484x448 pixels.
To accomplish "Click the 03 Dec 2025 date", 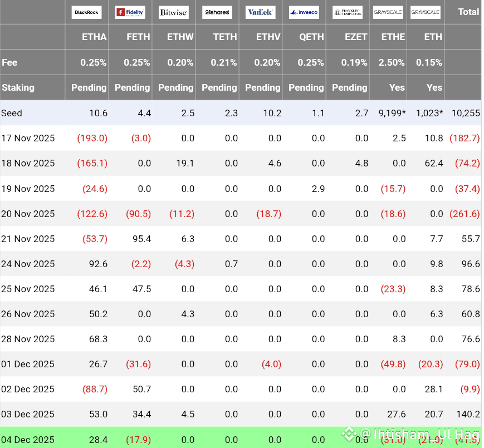I will (28, 414).
